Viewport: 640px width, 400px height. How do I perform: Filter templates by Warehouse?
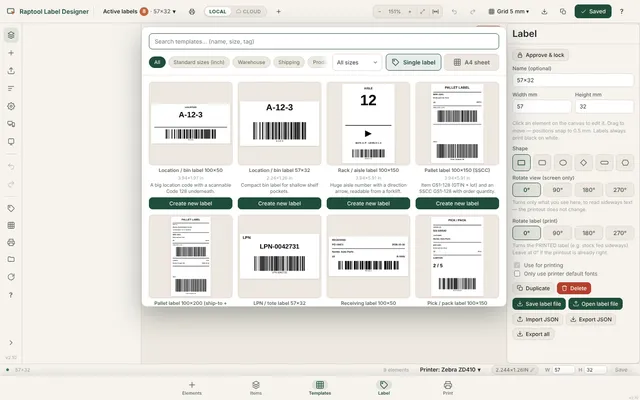[251, 62]
